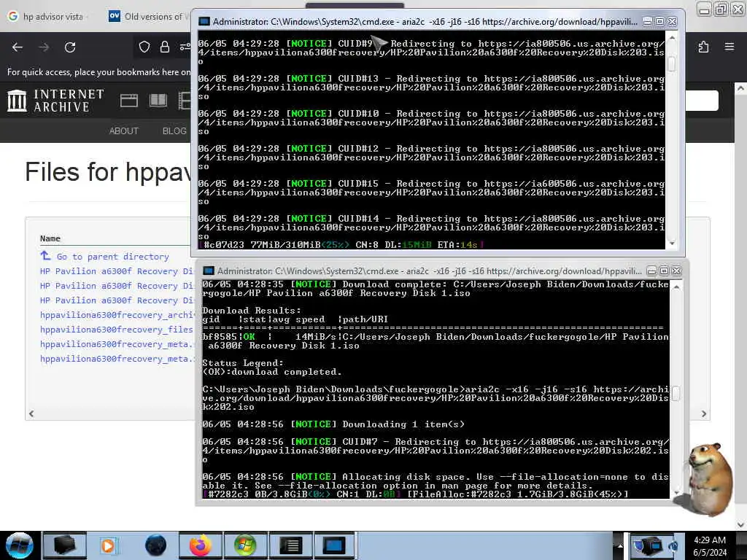
Task: Click file list horizontal scroll-right arrow
Action: click(x=704, y=414)
